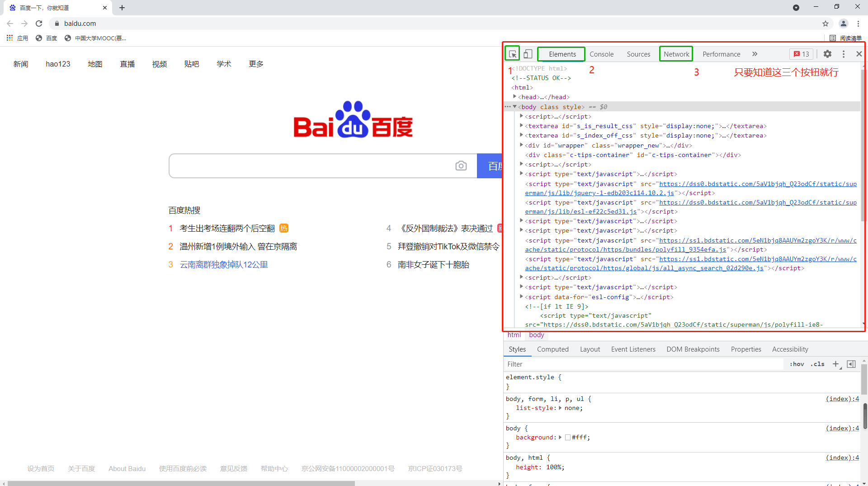The image size is (868, 486).
Task: Open the 百度 bookmark
Action: pos(47,38)
